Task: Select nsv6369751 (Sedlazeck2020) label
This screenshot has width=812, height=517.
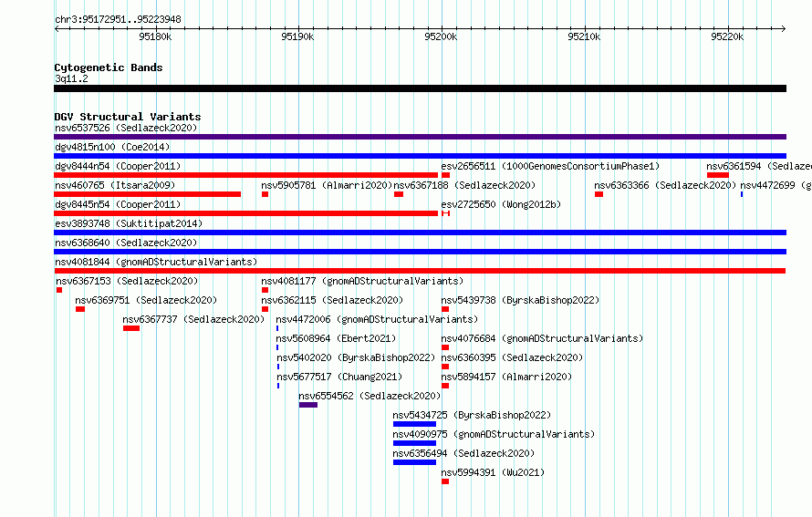Action: (146, 300)
